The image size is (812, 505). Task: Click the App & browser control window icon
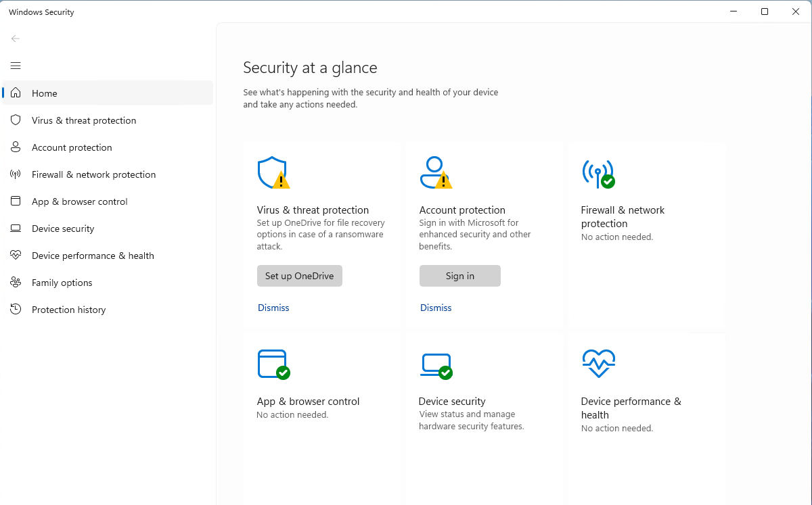point(273,364)
